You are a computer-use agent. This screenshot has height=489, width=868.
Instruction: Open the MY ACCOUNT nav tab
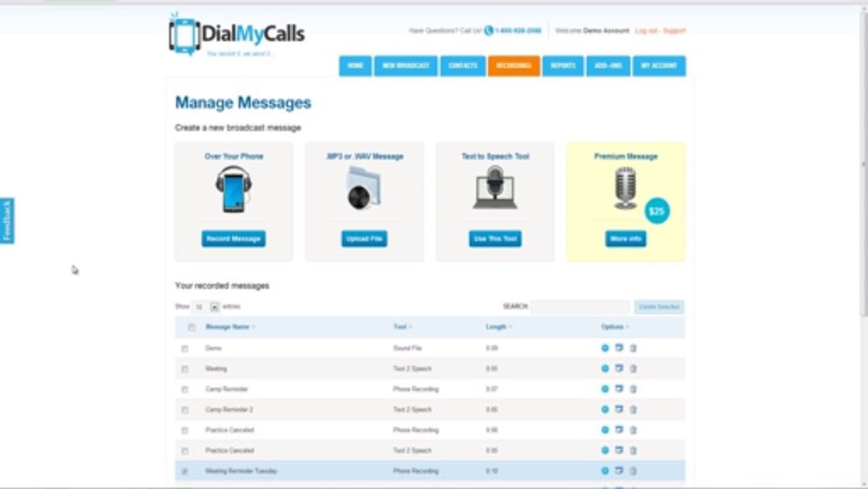click(x=659, y=66)
